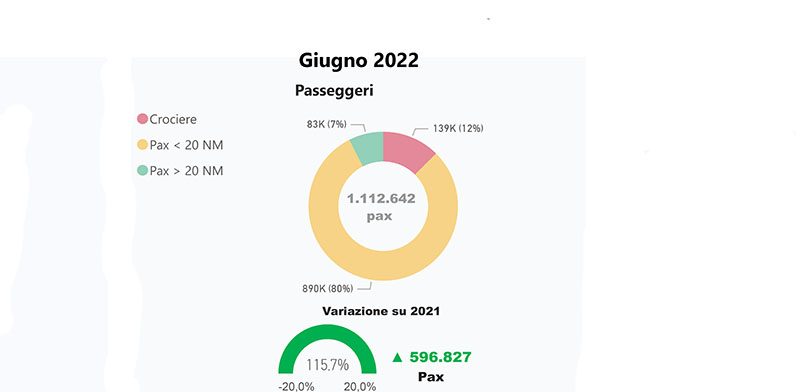Click the pink Crociere legend dot

pos(142,119)
